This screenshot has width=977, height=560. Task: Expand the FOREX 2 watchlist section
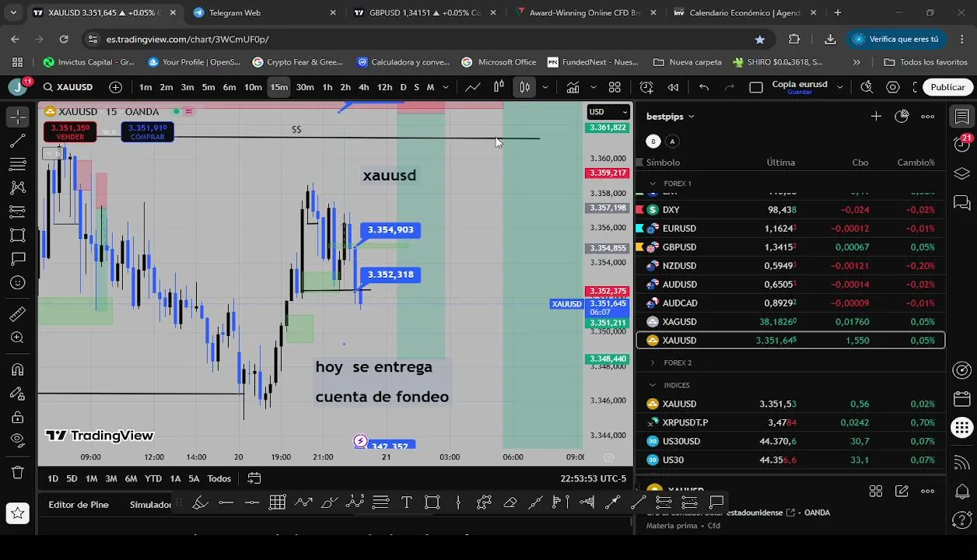point(652,362)
